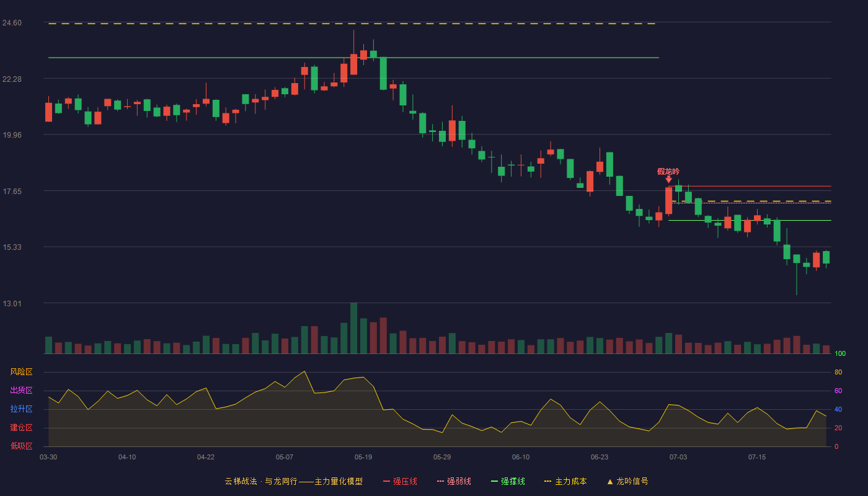The width and height of the screenshot is (868, 496).
Task: Click the 04-10 date label
Action: [x=127, y=457]
